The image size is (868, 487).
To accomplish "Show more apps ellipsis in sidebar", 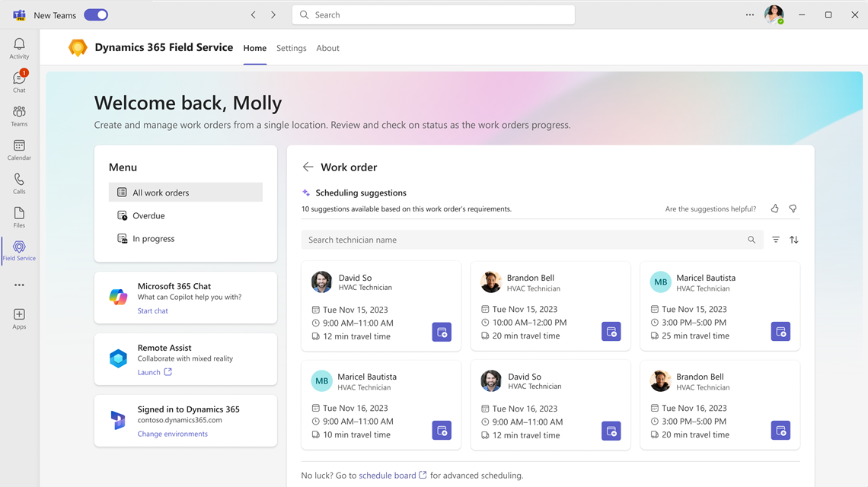I will click(x=19, y=285).
